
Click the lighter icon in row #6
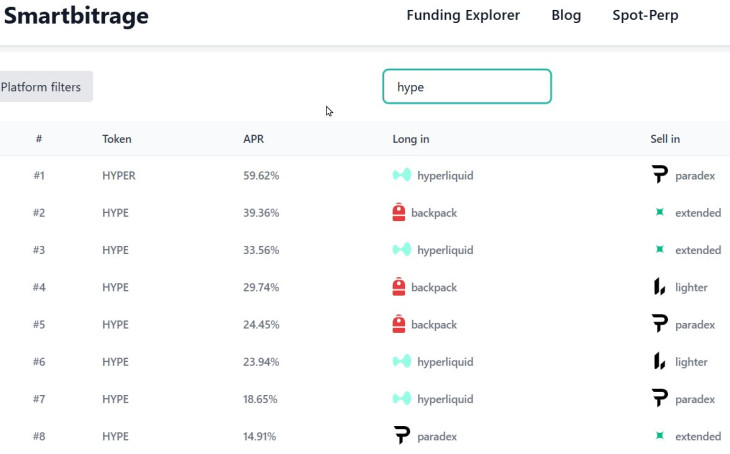coord(659,361)
